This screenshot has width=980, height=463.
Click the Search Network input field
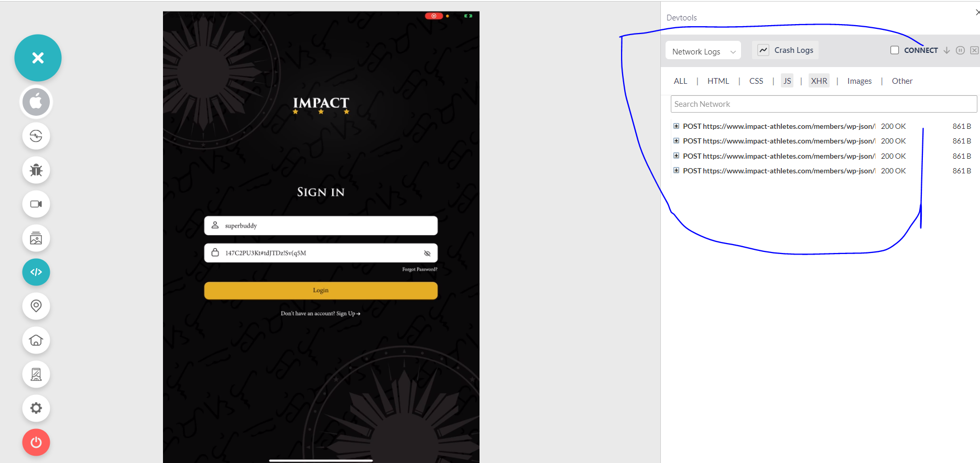pyautogui.click(x=823, y=104)
